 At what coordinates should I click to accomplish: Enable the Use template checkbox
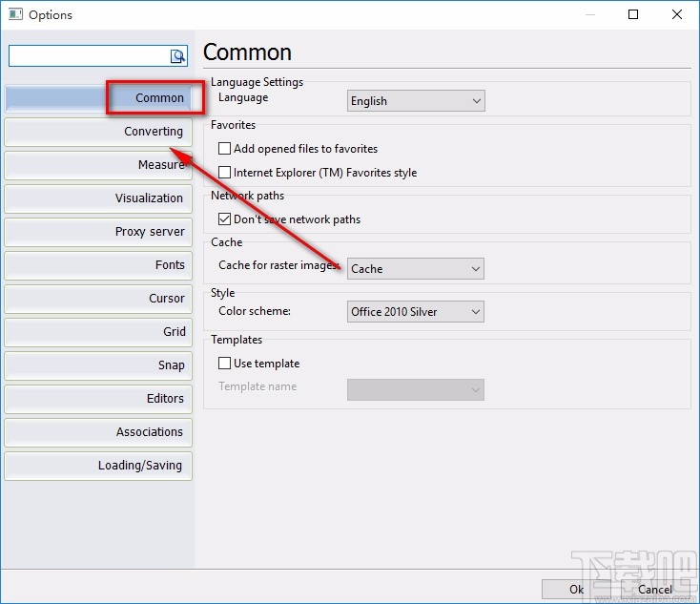224,363
